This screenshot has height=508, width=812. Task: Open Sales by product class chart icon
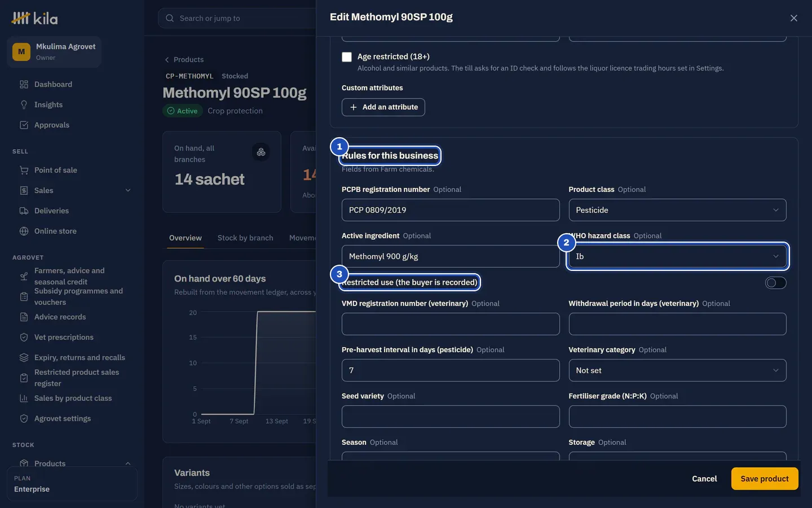point(24,398)
